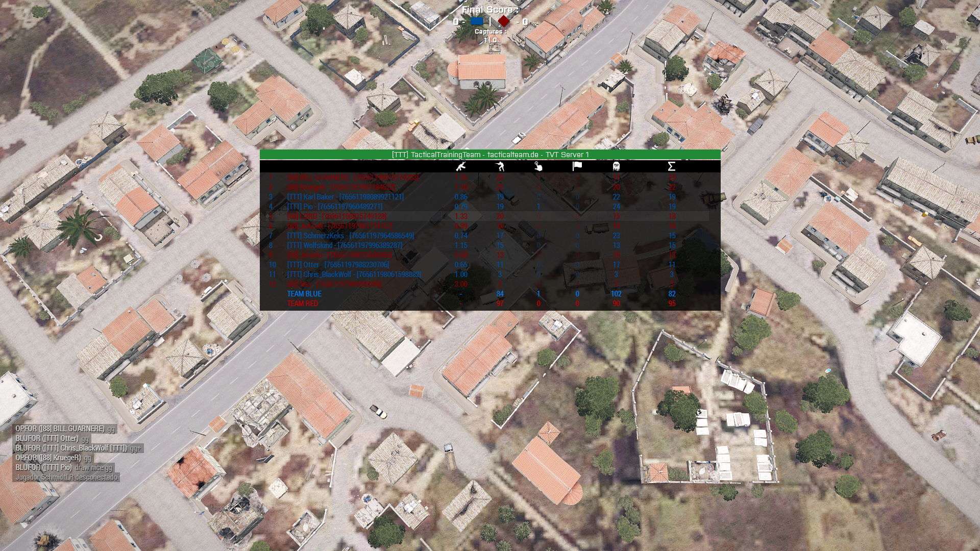
Task: Click chat message from OPFOR BILL GUARNERE
Action: pyautogui.click(x=64, y=429)
